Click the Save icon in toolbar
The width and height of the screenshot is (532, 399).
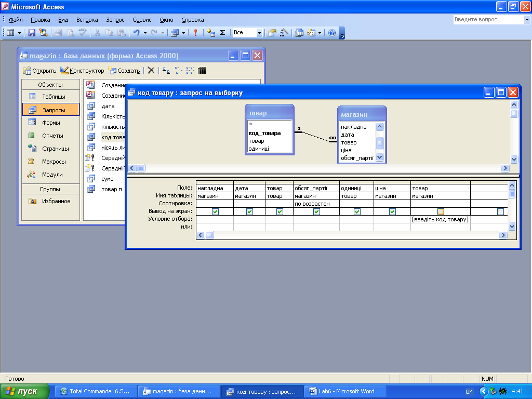coord(32,33)
